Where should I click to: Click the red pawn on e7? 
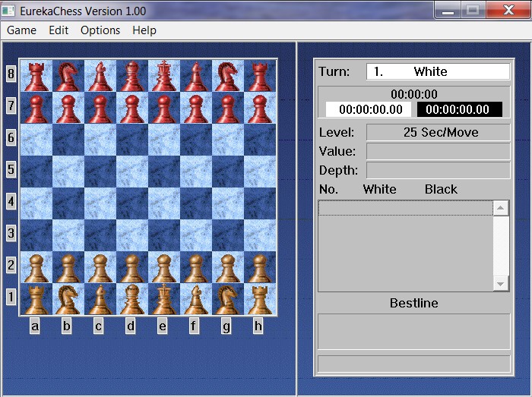click(164, 109)
